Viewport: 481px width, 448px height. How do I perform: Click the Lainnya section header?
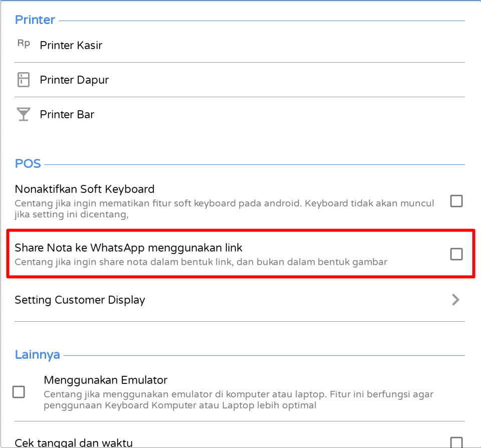38,355
